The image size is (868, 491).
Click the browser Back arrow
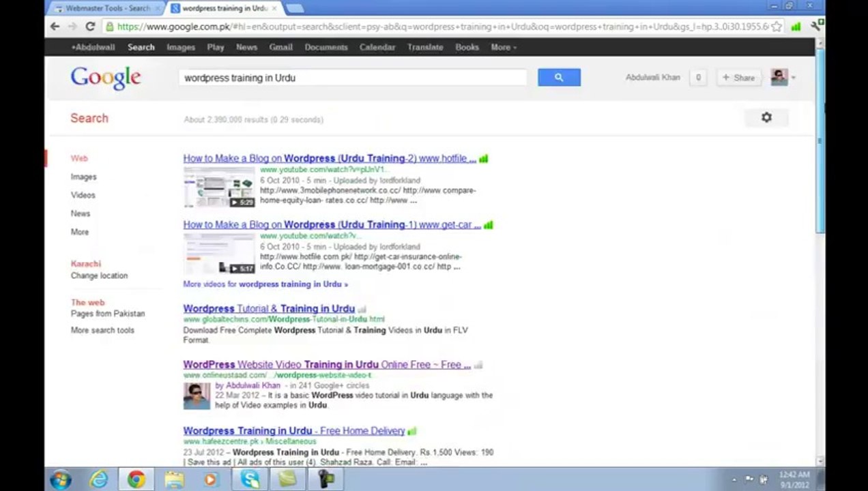55,27
